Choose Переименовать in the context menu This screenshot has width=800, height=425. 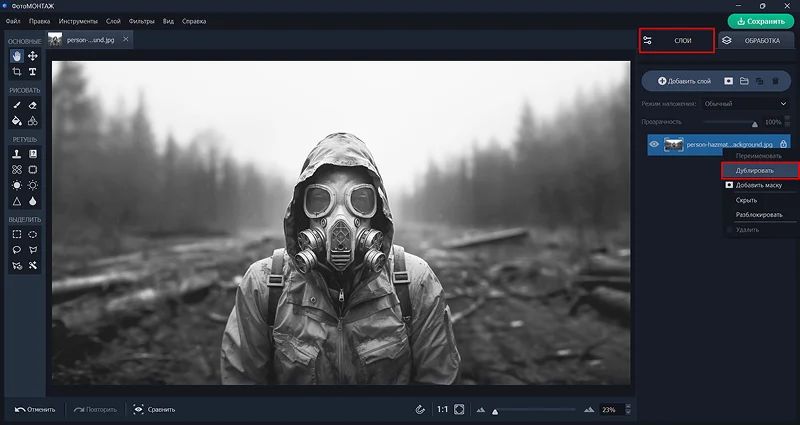click(x=758, y=156)
